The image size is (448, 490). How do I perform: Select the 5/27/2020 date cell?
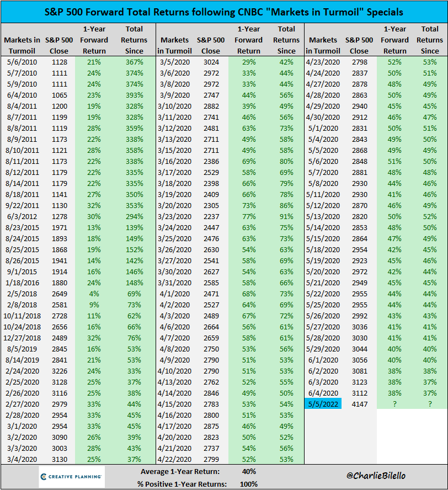tap(323, 327)
